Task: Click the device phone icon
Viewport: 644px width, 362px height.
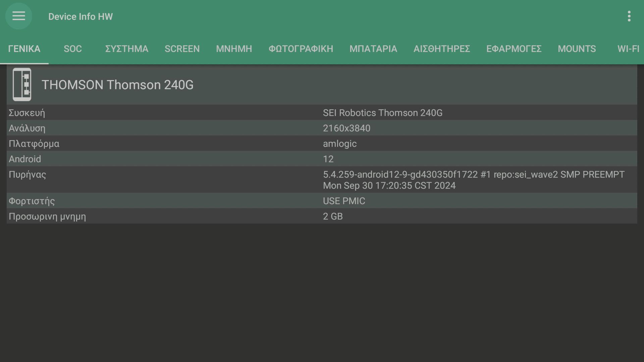Action: [22, 84]
